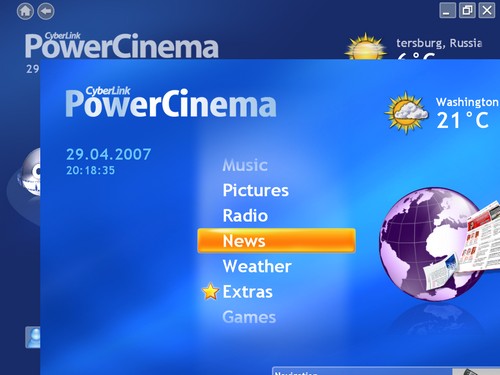Open the Music menu item
This screenshot has height=375, width=500.
tap(245, 165)
